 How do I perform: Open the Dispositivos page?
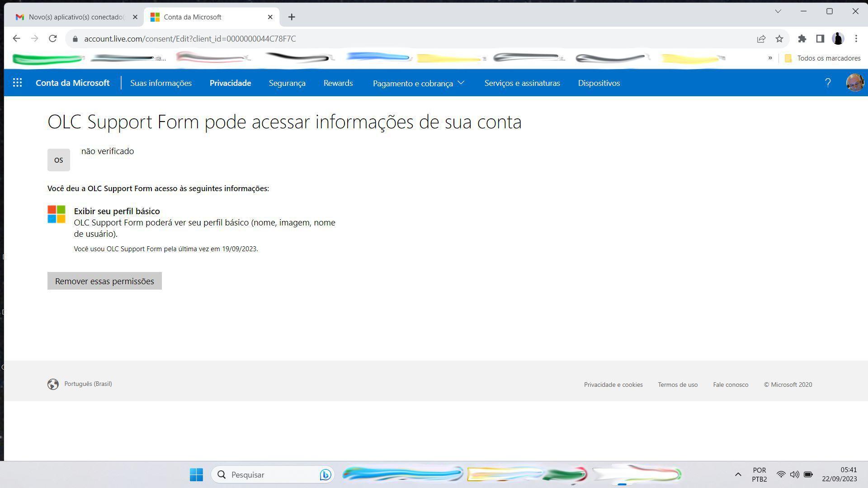(x=599, y=83)
